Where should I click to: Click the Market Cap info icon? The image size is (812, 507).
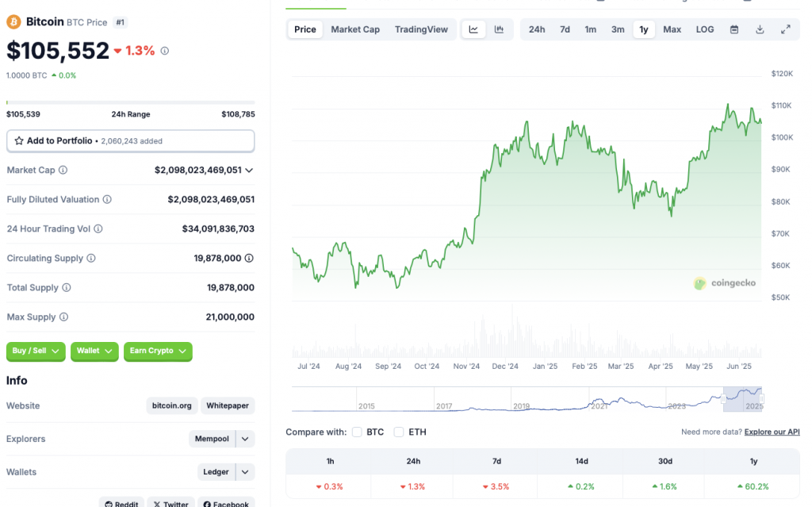[x=63, y=170]
